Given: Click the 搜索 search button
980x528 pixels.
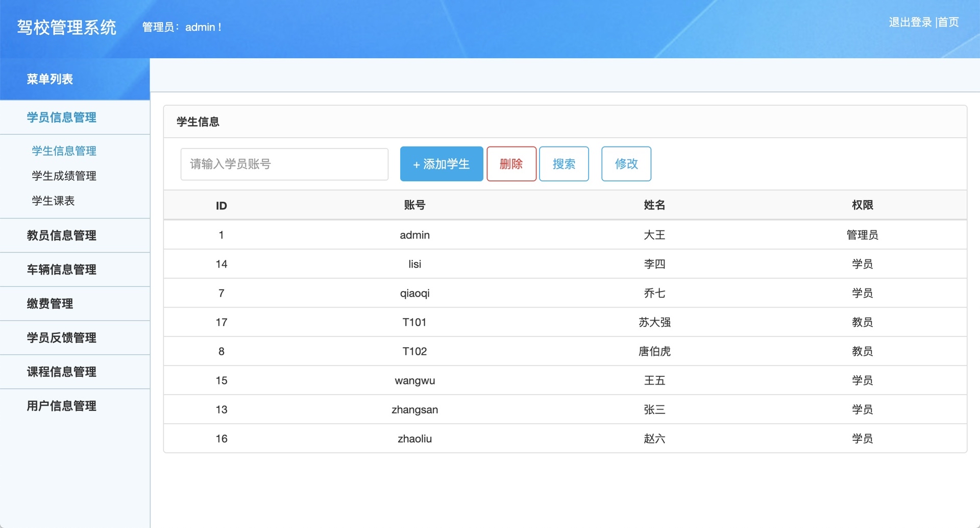Looking at the screenshot, I should [563, 164].
